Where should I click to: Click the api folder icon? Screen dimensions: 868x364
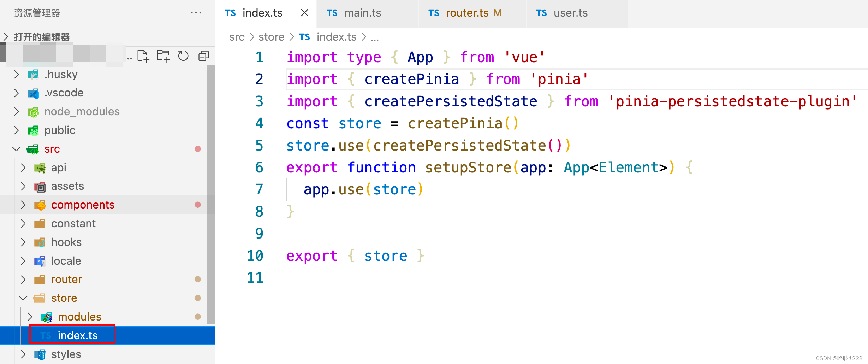[40, 168]
